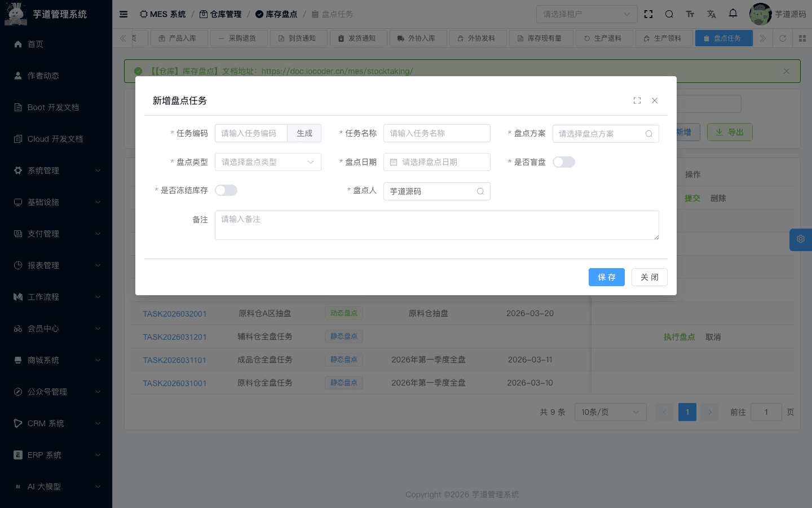Toggle fullscreen using the header icon
The height and width of the screenshot is (508, 812).
pyautogui.click(x=648, y=14)
